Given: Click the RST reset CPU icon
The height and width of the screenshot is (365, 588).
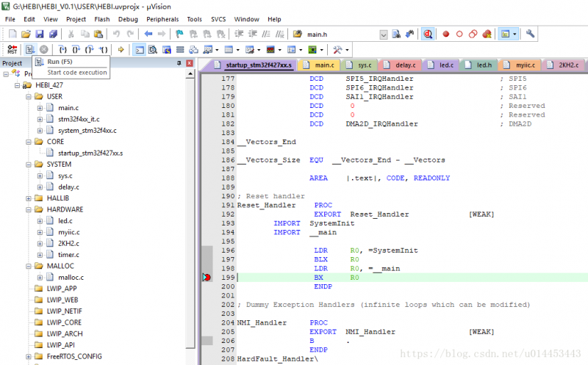Looking at the screenshot, I should tap(12, 50).
